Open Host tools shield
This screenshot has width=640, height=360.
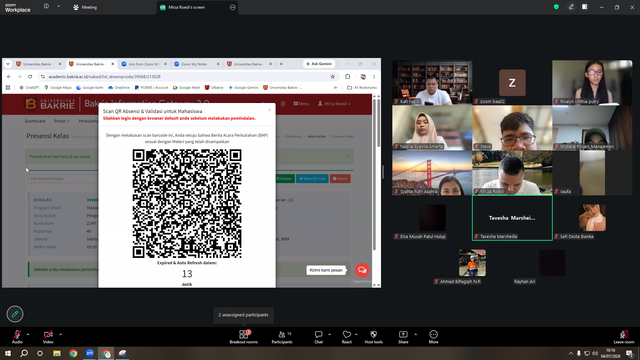pyautogui.click(x=373, y=337)
